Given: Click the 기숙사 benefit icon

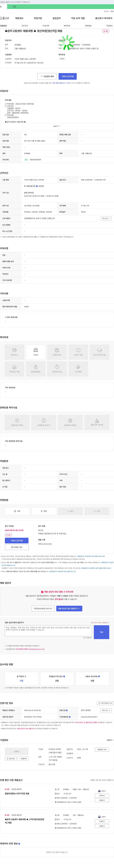Looking at the screenshot, I should coord(36,352).
